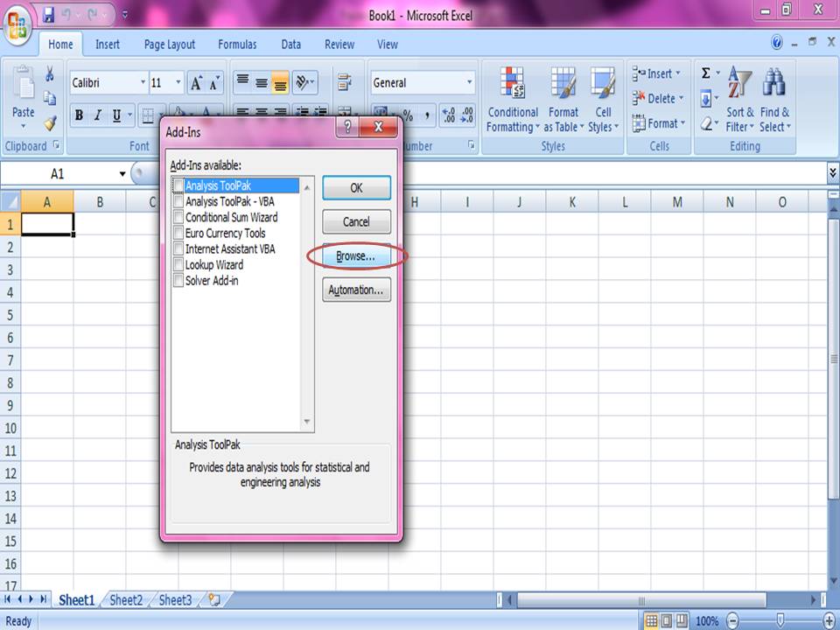The image size is (840, 630).
Task: Check the Analysis ToolPak checkbox
Action: click(x=178, y=185)
